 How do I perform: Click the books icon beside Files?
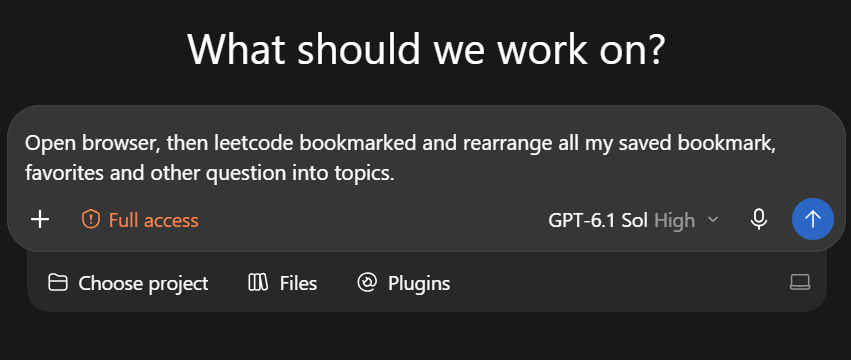[258, 283]
